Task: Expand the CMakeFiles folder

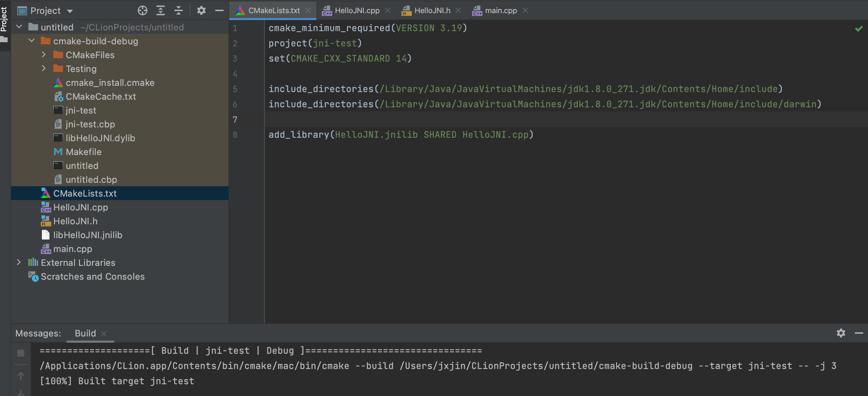Action: [44, 54]
